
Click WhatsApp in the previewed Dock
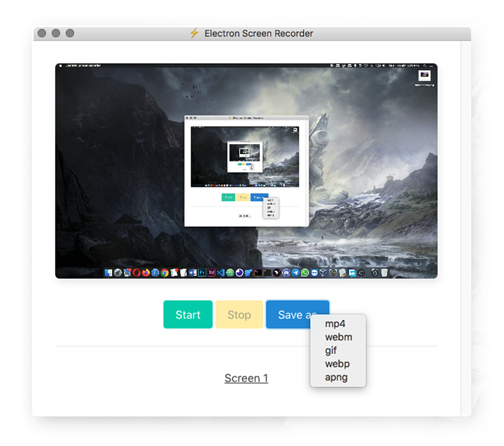(x=305, y=272)
